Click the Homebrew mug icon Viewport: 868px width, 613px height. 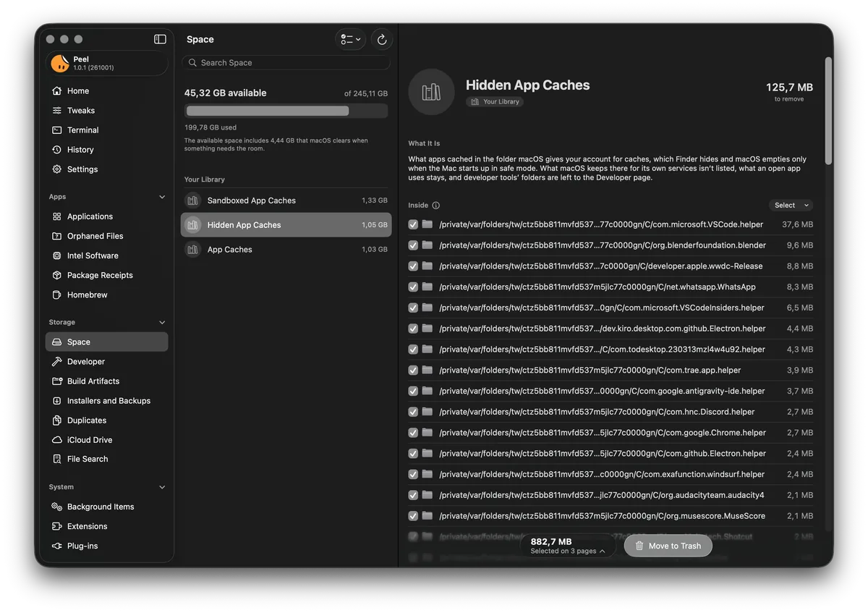pos(57,295)
